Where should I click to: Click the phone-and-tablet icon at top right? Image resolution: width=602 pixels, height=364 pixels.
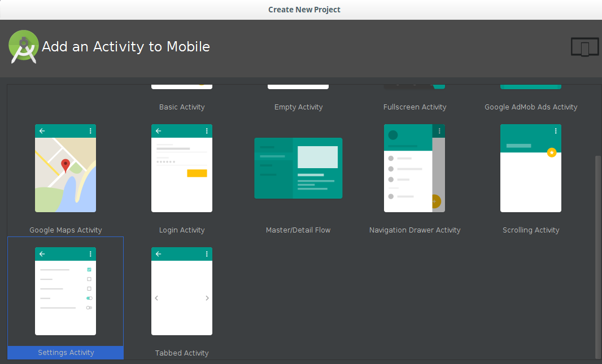[x=584, y=47]
